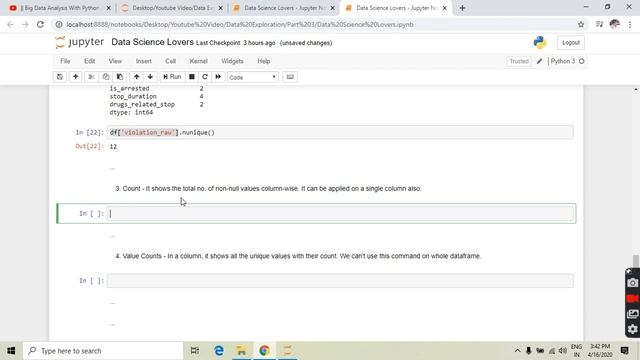Screen dimensions: 640x360
Task: Open the Cell menu
Action: click(x=170, y=61)
